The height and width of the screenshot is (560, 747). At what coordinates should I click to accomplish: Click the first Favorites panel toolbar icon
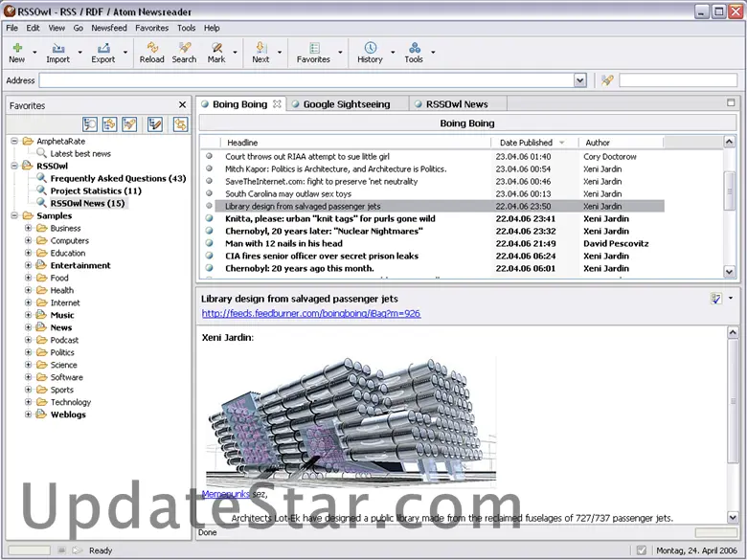(x=90, y=124)
